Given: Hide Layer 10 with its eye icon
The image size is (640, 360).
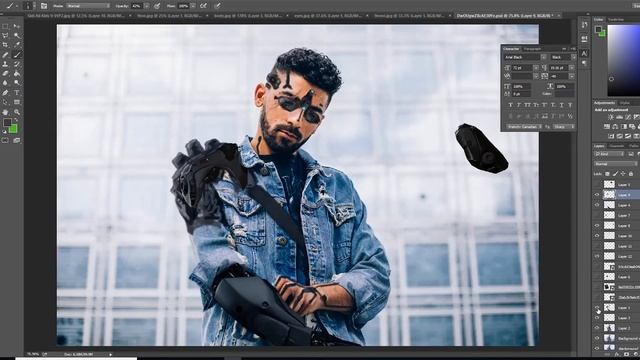Looking at the screenshot, I should (597, 236).
